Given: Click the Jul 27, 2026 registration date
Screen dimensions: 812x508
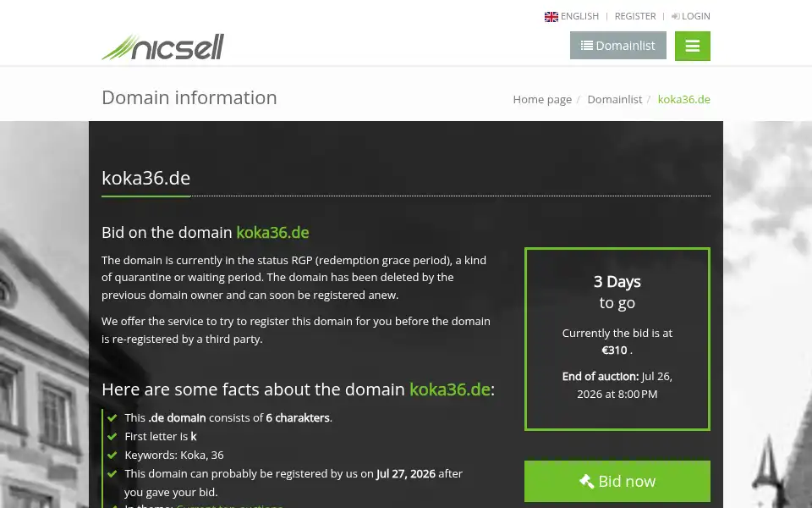Looking at the screenshot, I should click(405, 474).
